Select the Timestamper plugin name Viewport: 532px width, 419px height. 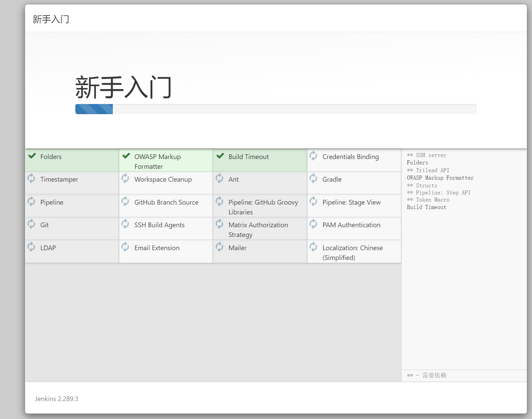coord(59,180)
